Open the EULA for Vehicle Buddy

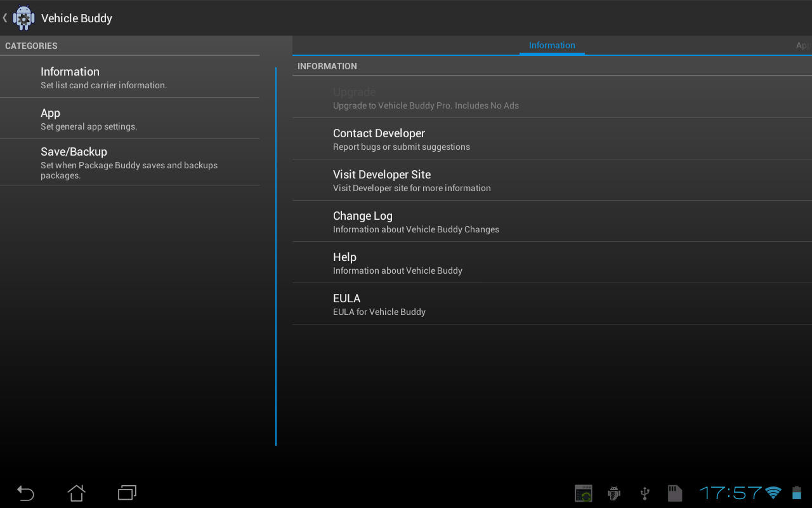point(552,304)
